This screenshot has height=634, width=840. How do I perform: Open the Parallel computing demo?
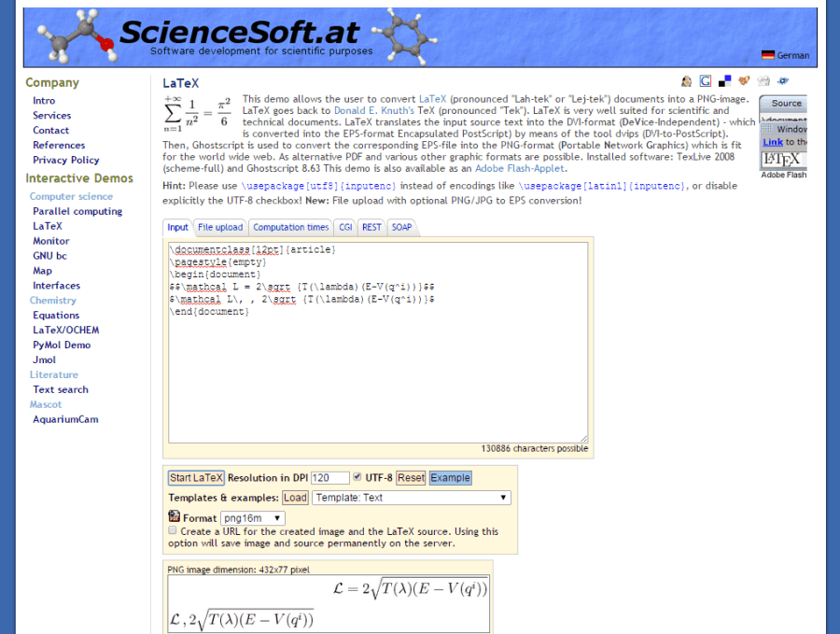(77, 211)
